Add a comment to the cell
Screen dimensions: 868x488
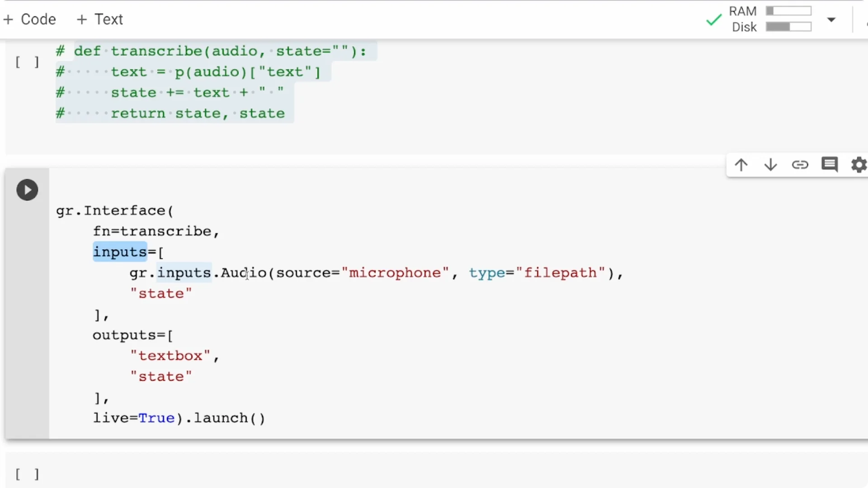click(830, 165)
